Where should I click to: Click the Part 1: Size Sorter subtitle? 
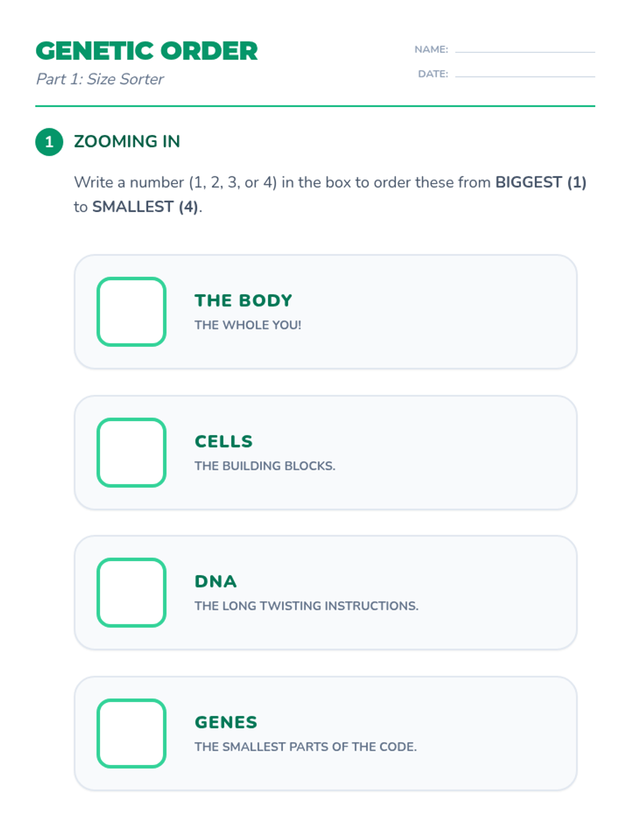pos(100,79)
